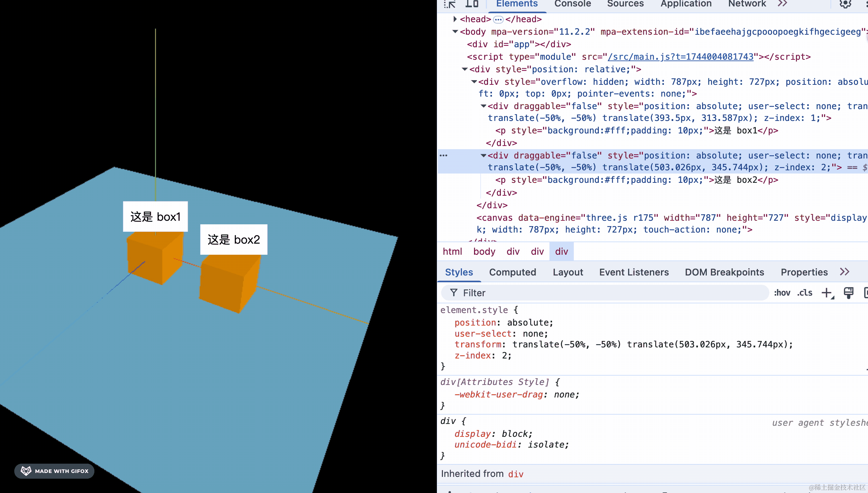Click the element.style selector

474,310
